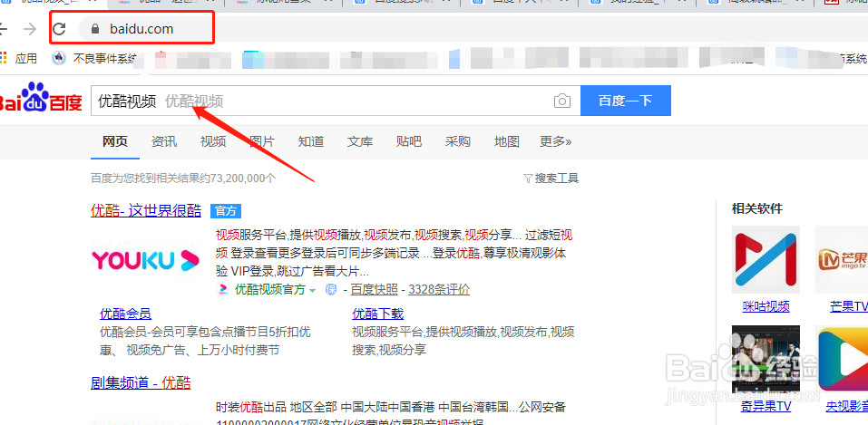Viewport: 868px width, 425px height.
Task: Click the 优酷视频官方 source link
Action: pyautogui.click(x=269, y=289)
